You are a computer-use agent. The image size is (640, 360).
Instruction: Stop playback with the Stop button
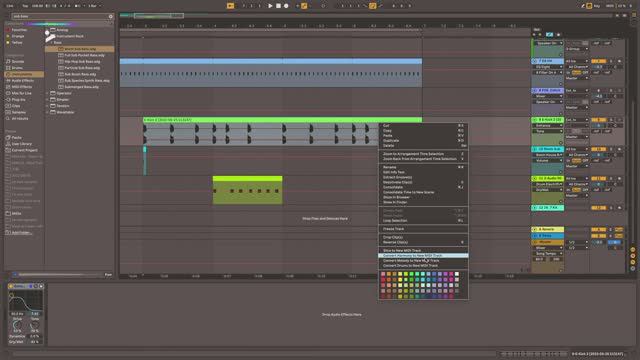tap(278, 6)
